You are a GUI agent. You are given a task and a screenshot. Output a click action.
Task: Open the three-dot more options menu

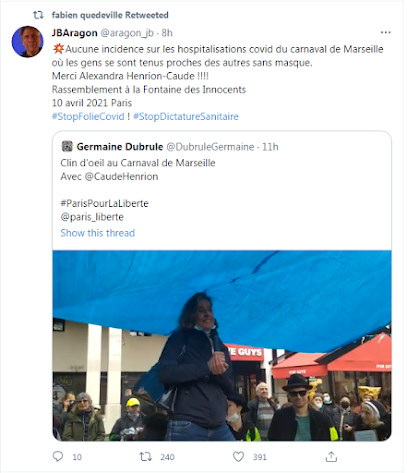pos(385,32)
